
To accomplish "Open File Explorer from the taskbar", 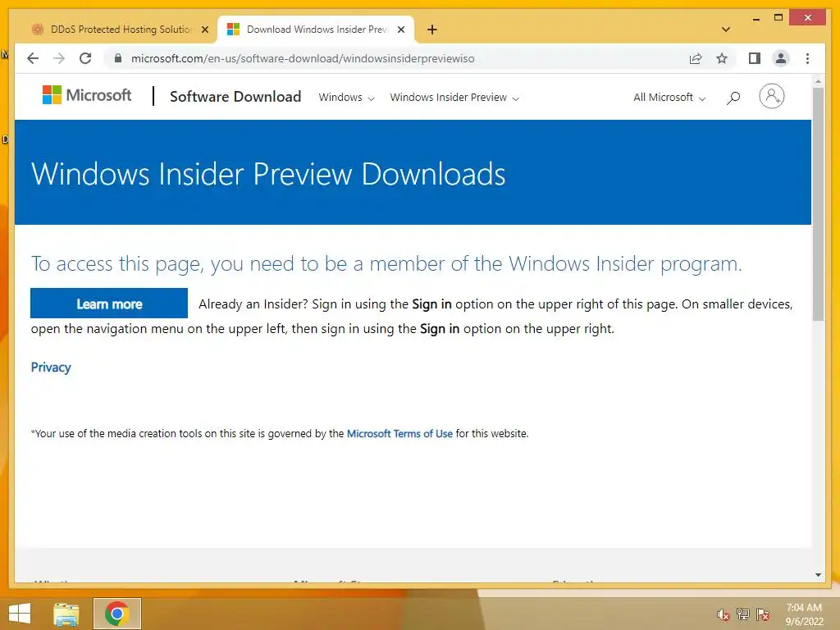I will pyautogui.click(x=66, y=614).
